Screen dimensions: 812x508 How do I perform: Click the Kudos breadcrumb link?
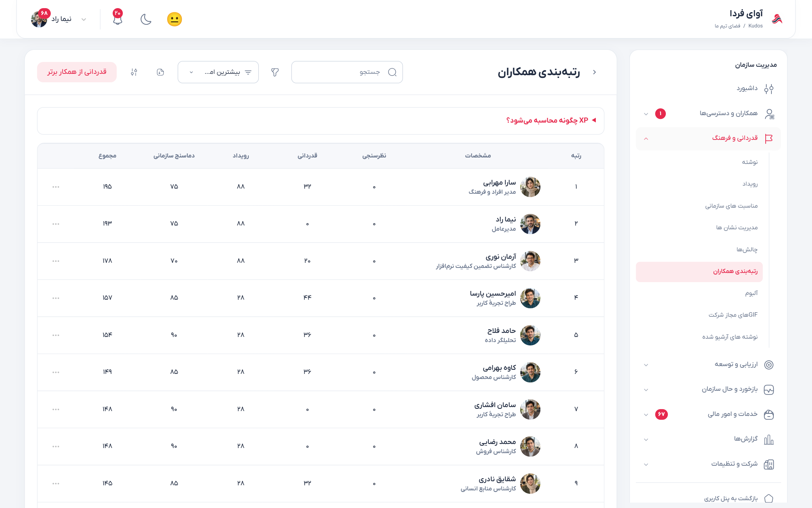tap(755, 26)
